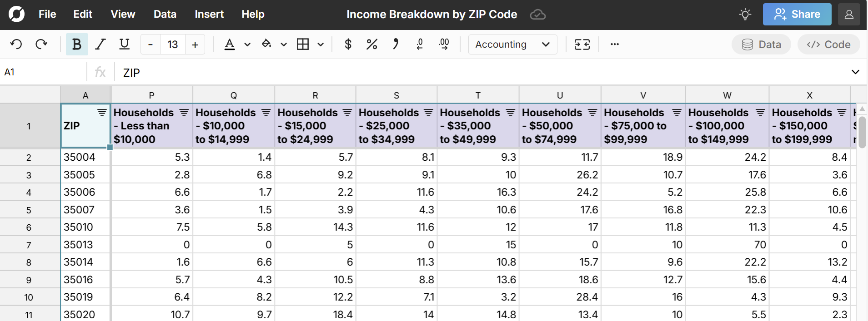
Task: Apply currency format with dollar icon
Action: coord(348,44)
